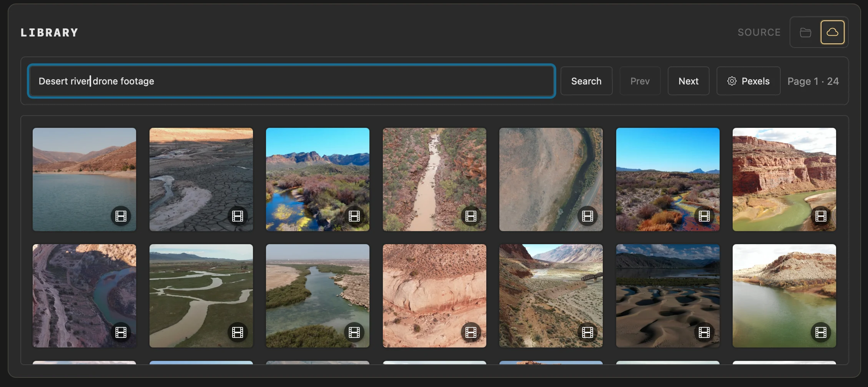Image resolution: width=868 pixels, height=387 pixels.
Task: Click the Search button
Action: tap(586, 81)
